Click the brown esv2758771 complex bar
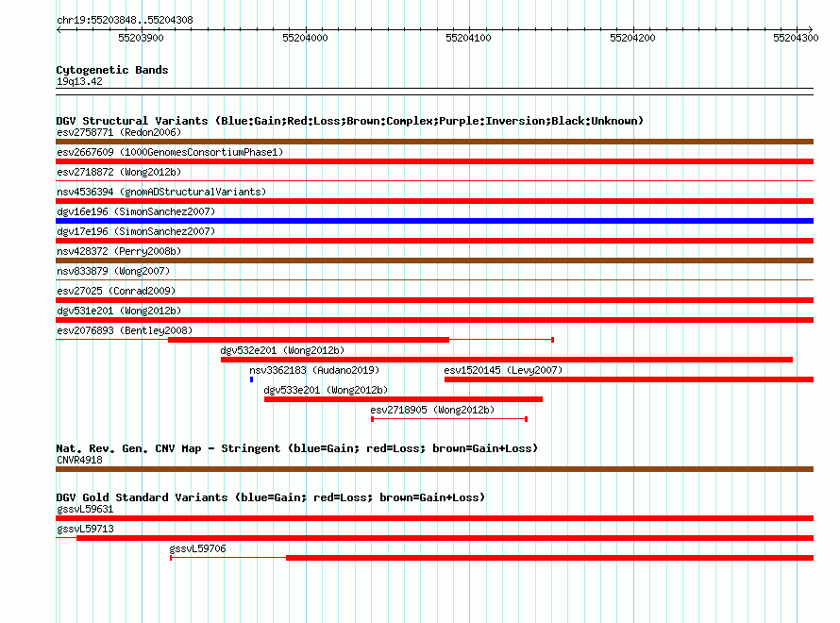840x623 pixels. tap(434, 142)
